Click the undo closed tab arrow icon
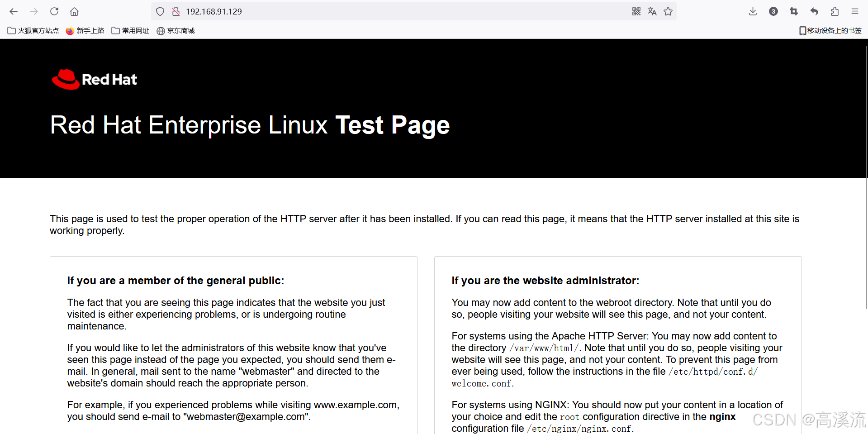This screenshot has width=868, height=434. [814, 11]
